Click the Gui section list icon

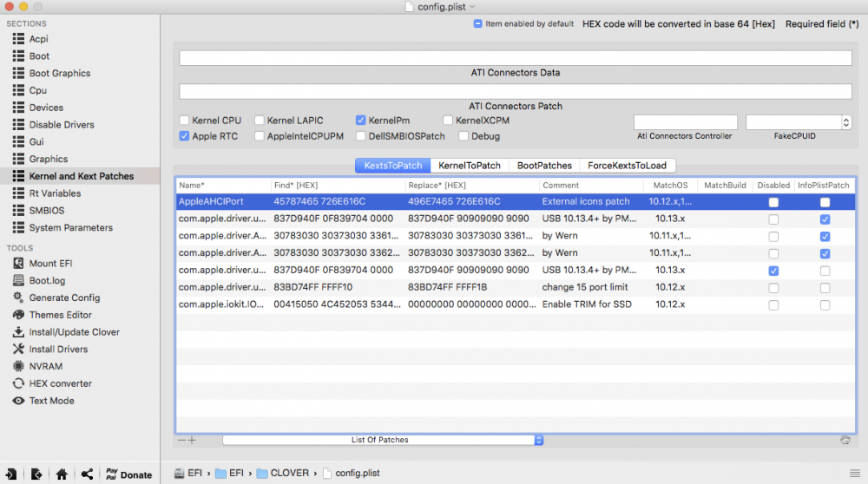click(18, 141)
